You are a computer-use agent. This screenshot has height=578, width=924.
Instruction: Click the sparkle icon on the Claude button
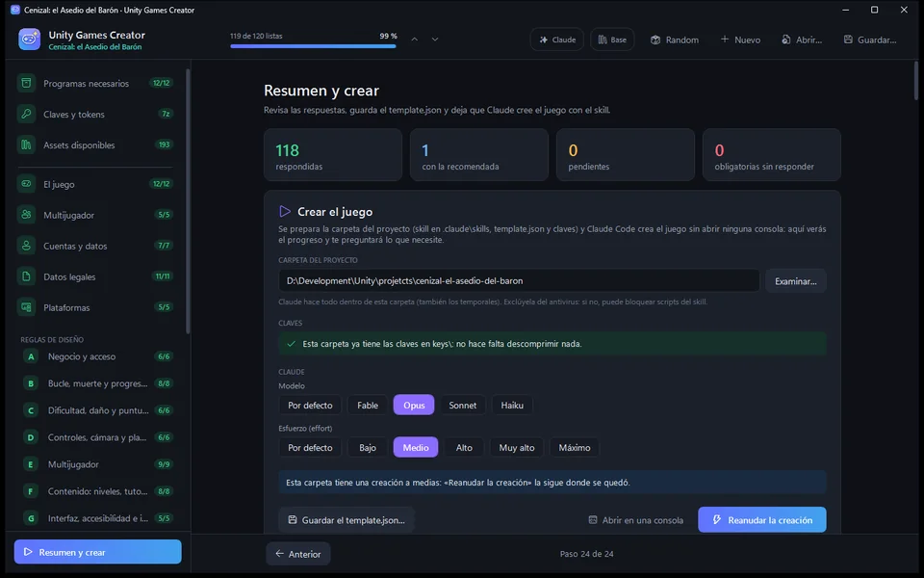(543, 39)
